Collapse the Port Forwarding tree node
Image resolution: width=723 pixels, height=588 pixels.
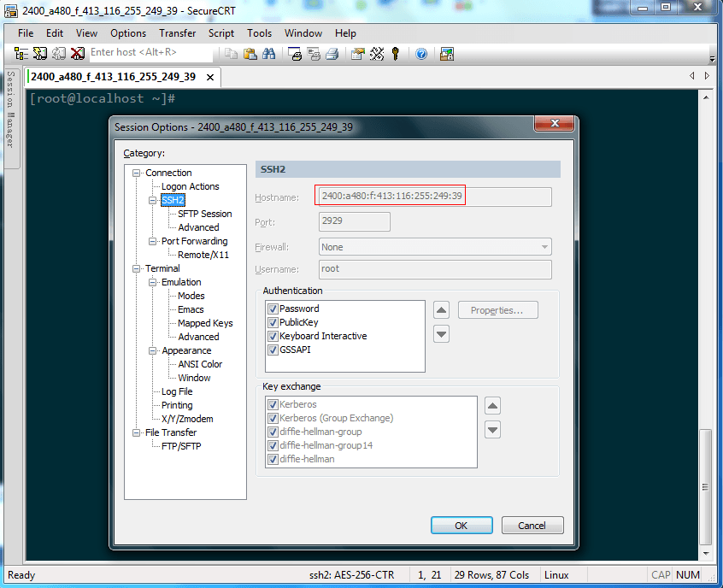(153, 241)
